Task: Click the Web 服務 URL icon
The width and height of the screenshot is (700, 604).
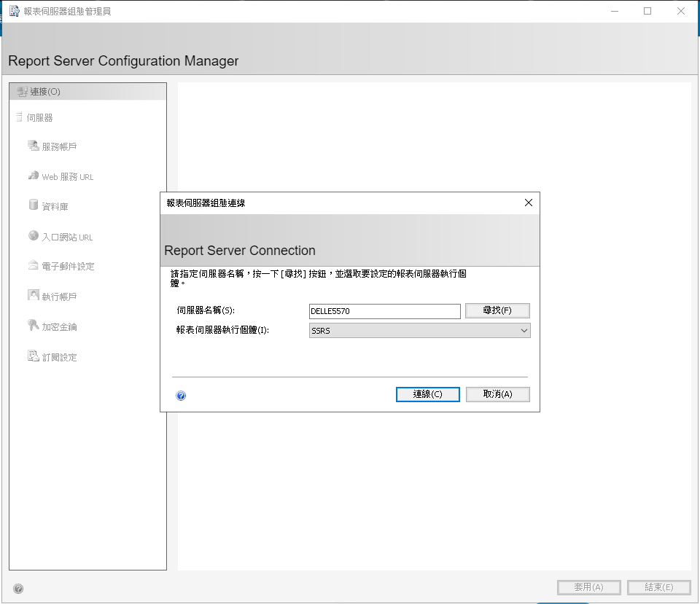Action: (33, 176)
